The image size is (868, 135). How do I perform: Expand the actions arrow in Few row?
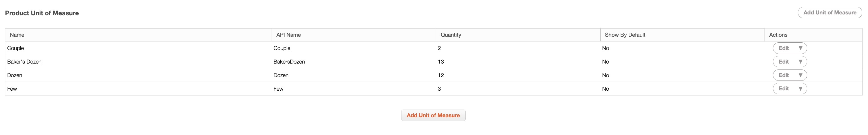tap(800, 89)
